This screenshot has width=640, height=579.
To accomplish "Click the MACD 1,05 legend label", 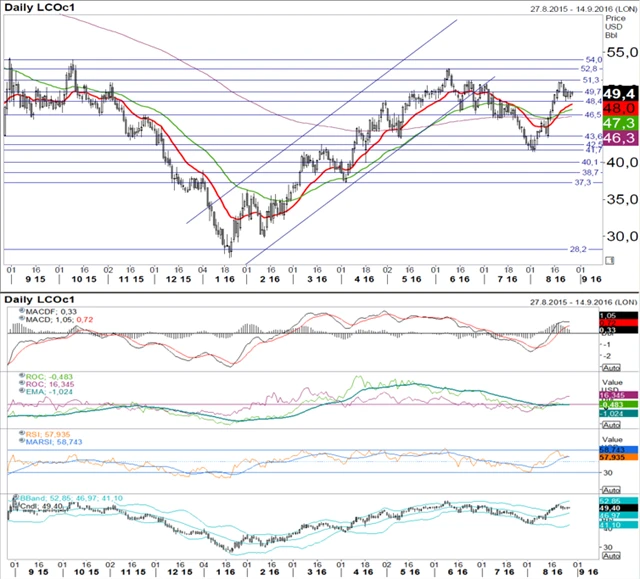I will (46, 322).
